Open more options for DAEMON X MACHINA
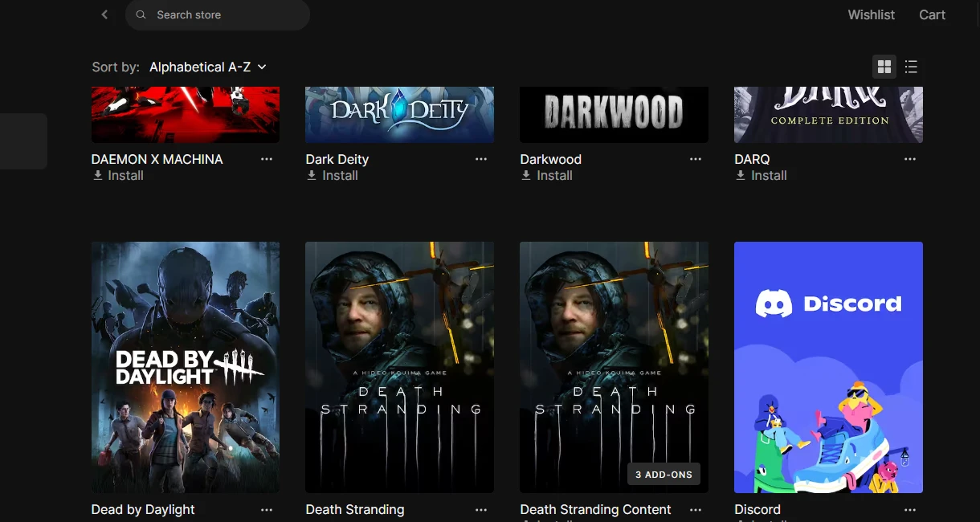Viewport: 980px width, 522px height. pos(267,159)
